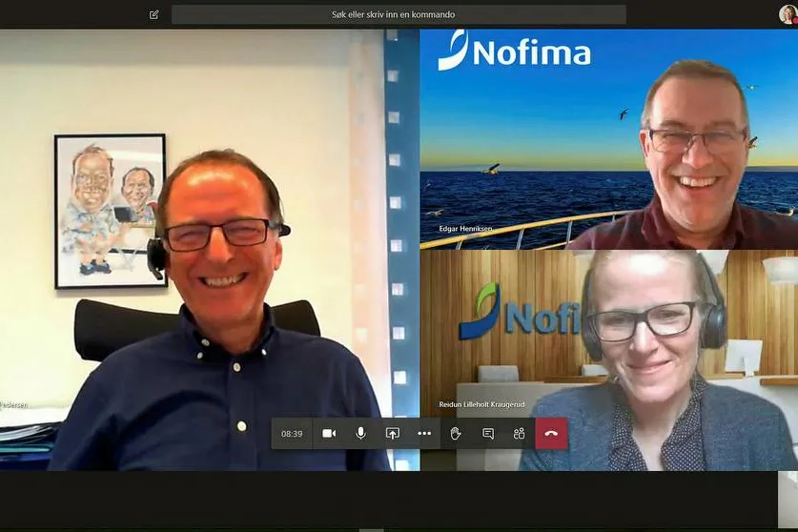The width and height of the screenshot is (798, 532).
Task: Open the share screen tray
Action: coord(392,434)
